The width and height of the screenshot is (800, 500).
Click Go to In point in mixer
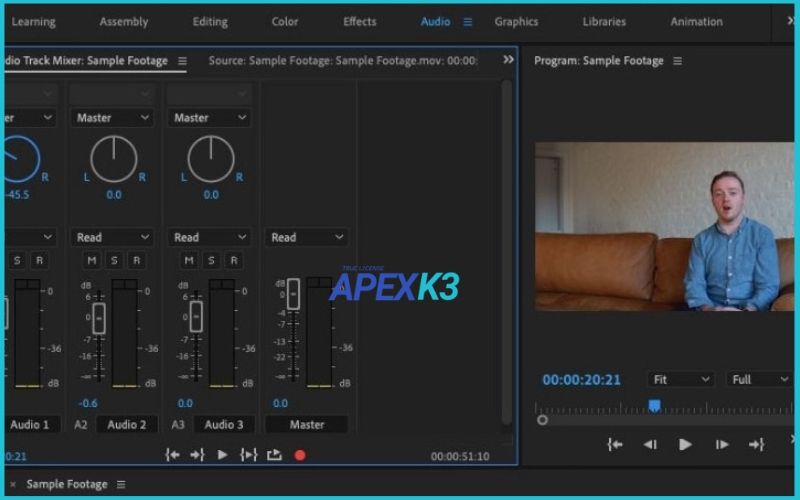coord(172,455)
